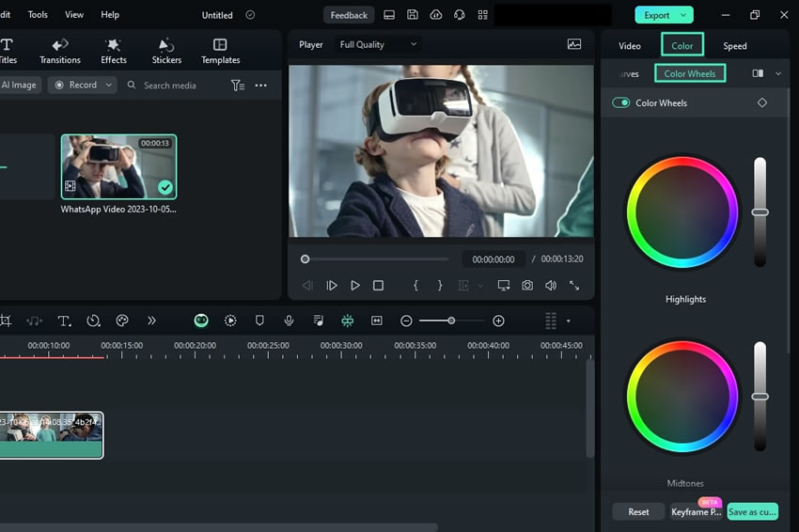Add text with the T timeline tool

coord(64,321)
